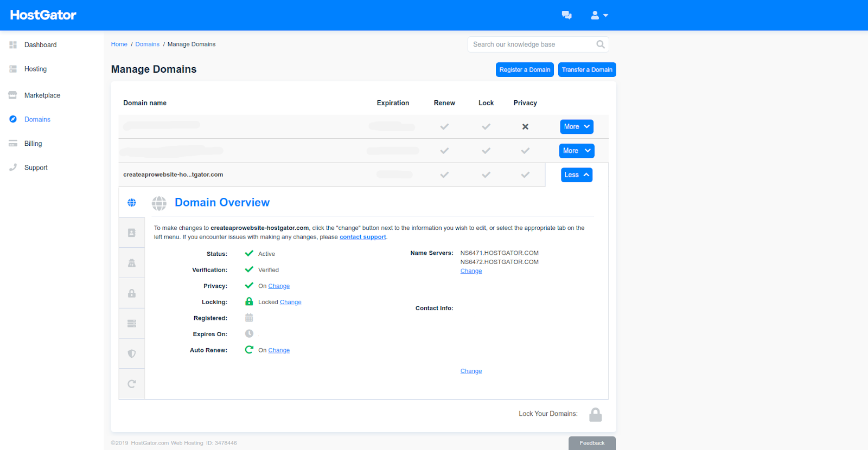Select name server NS6471.HOSTGATOR.COM text
Image resolution: width=868 pixels, height=450 pixels.
pyautogui.click(x=500, y=253)
